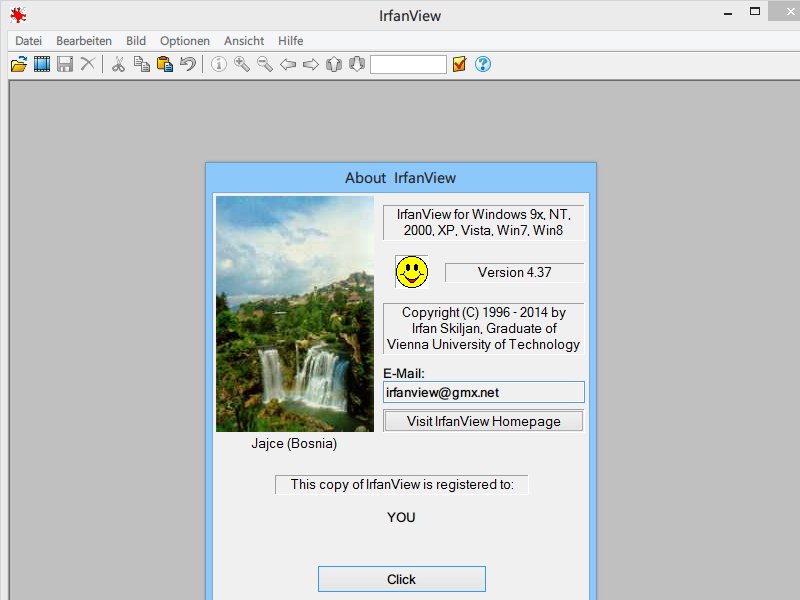Image resolution: width=800 pixels, height=600 pixels.
Task: Click the Open file folder icon
Action: click(19, 64)
